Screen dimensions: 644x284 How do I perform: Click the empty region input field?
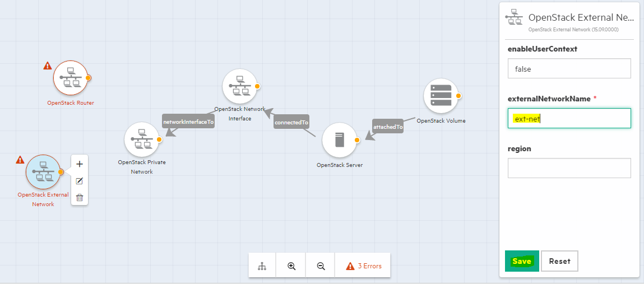tap(569, 168)
